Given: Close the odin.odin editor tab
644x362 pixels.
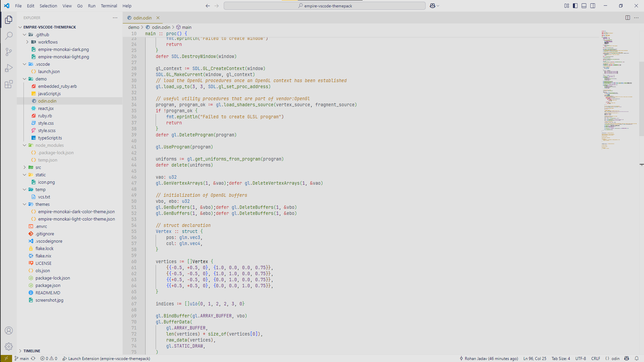Looking at the screenshot, I should pyautogui.click(x=158, y=18).
